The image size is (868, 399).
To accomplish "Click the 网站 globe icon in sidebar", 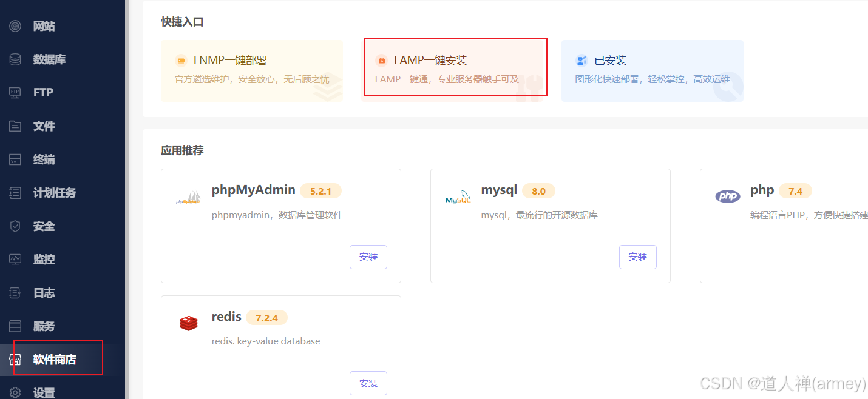I will [x=15, y=26].
